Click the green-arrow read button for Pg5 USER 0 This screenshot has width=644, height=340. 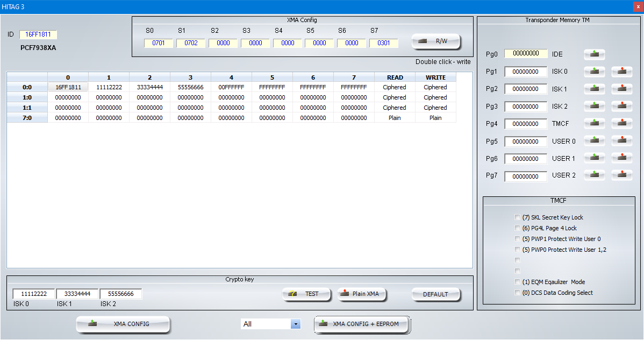[x=595, y=141]
